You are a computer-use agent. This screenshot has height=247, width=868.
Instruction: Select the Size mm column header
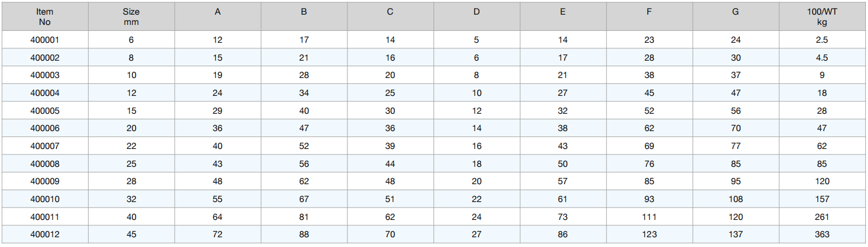(x=131, y=17)
